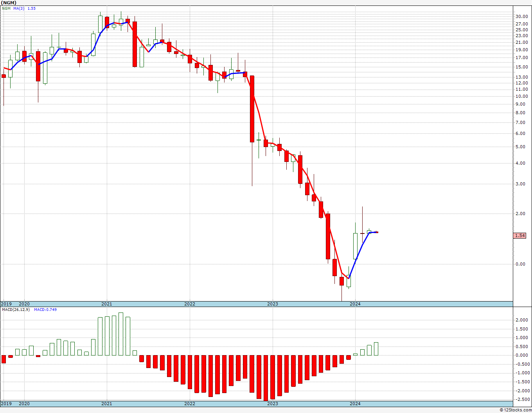532x413 pixels.
Task: Click the 2020 label on MACD panel timeline
Action: click(x=24, y=404)
